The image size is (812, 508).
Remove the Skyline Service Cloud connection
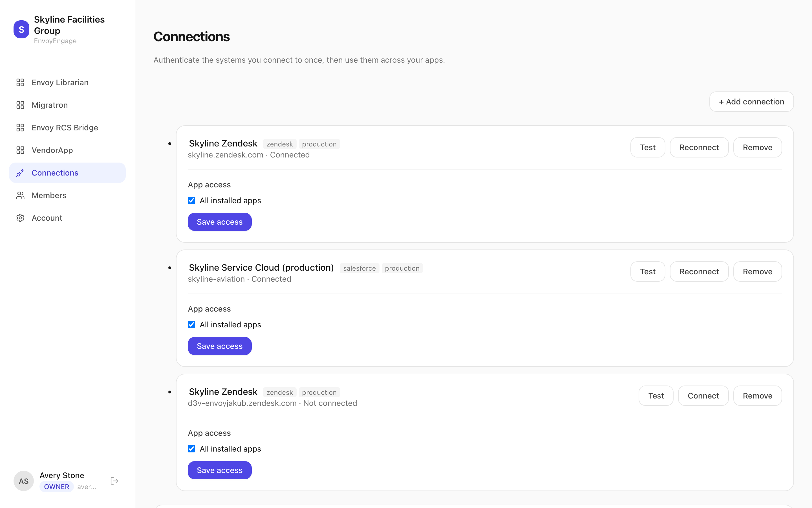pos(757,271)
